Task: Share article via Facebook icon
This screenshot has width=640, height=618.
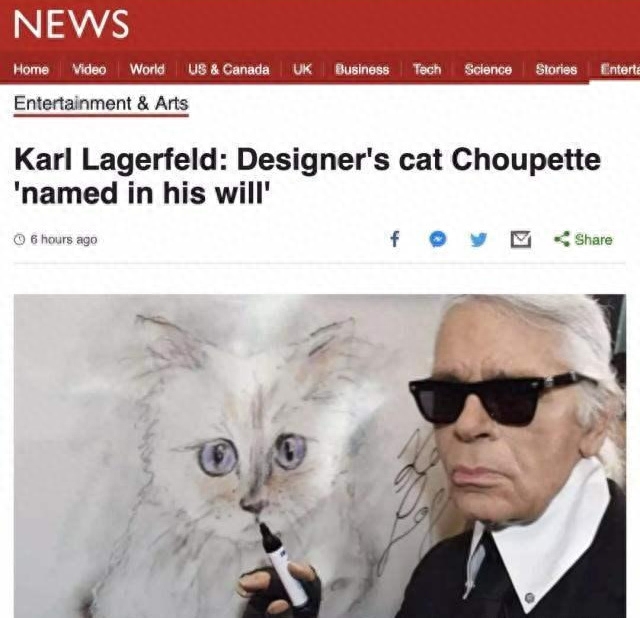Action: [394, 239]
